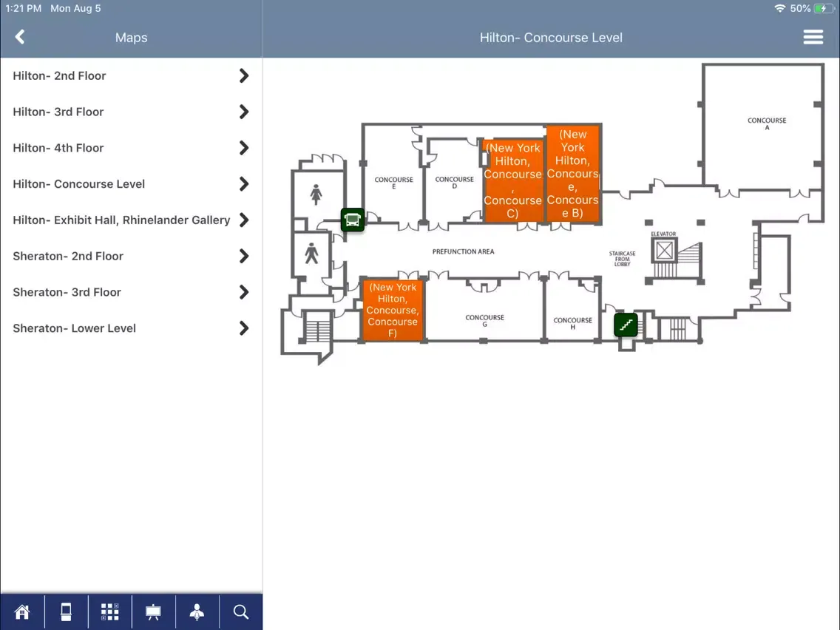Tap the Mon Aug 5 date

[75, 9]
